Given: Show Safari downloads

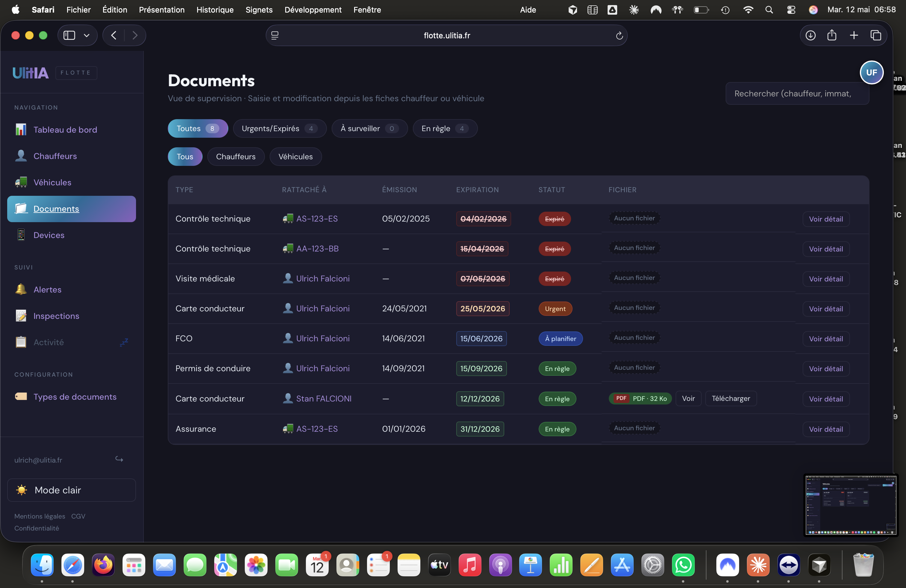Looking at the screenshot, I should 810,35.
